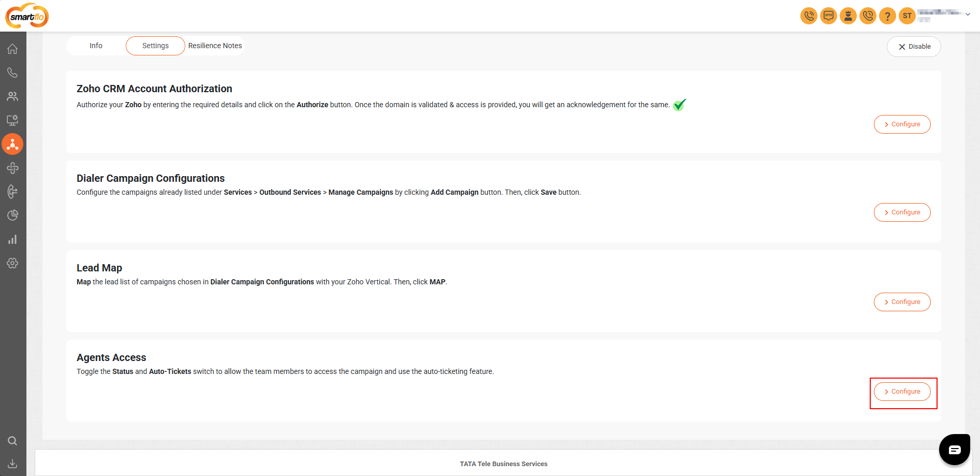
Task: Open the gear settings sidebar icon
Action: tap(12, 263)
